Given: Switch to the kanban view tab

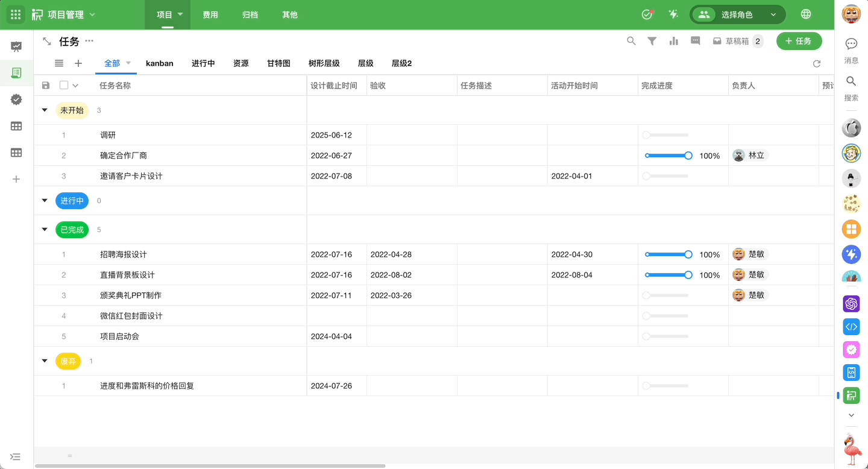Looking at the screenshot, I should [x=160, y=63].
